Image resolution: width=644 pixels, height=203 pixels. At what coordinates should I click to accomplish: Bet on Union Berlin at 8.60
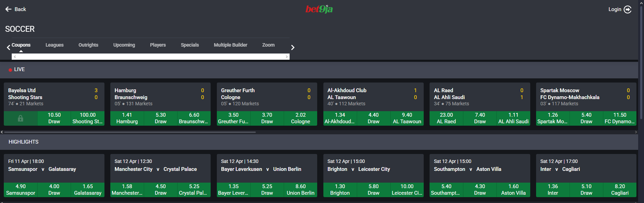pyautogui.click(x=301, y=190)
